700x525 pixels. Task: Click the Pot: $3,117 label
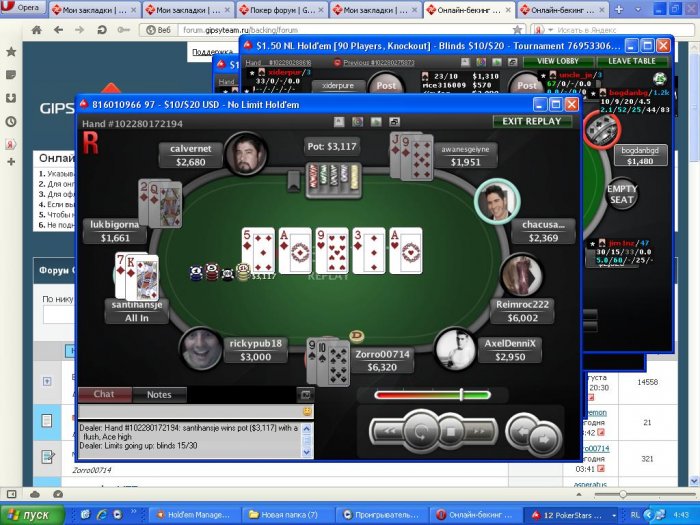coord(332,146)
